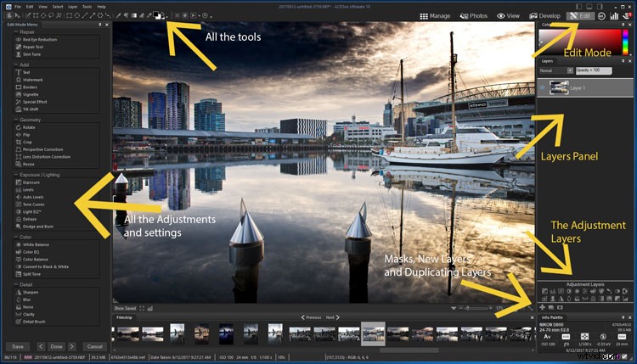Toggle auto-hide pin on Info Palette

[x=623, y=317]
